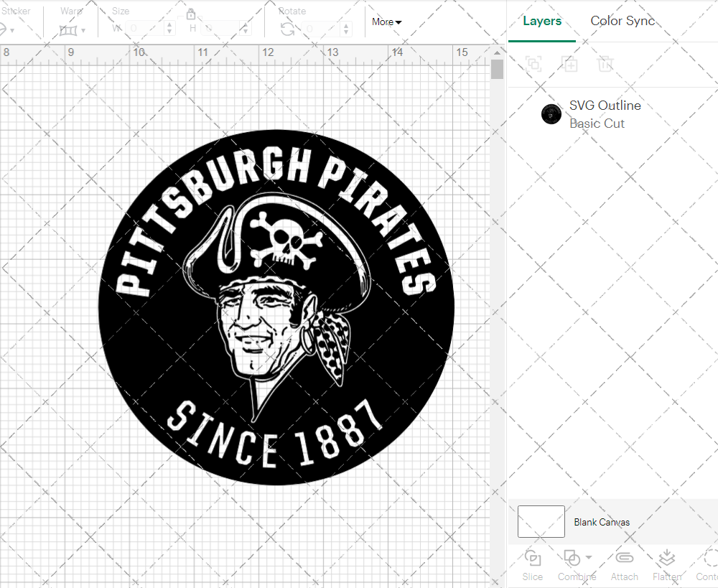Viewport: 718px width, 588px height.
Task: Click the canvas vertical scrollbar
Action: coord(496,68)
